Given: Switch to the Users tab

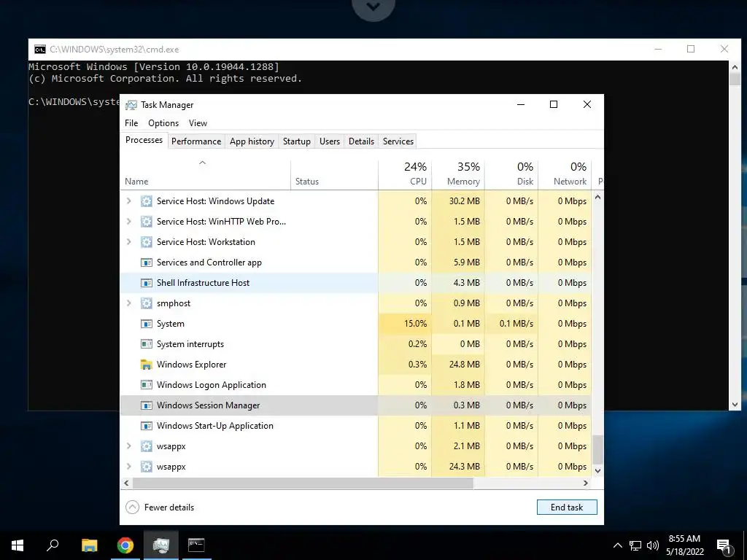Looking at the screenshot, I should click(x=330, y=141).
